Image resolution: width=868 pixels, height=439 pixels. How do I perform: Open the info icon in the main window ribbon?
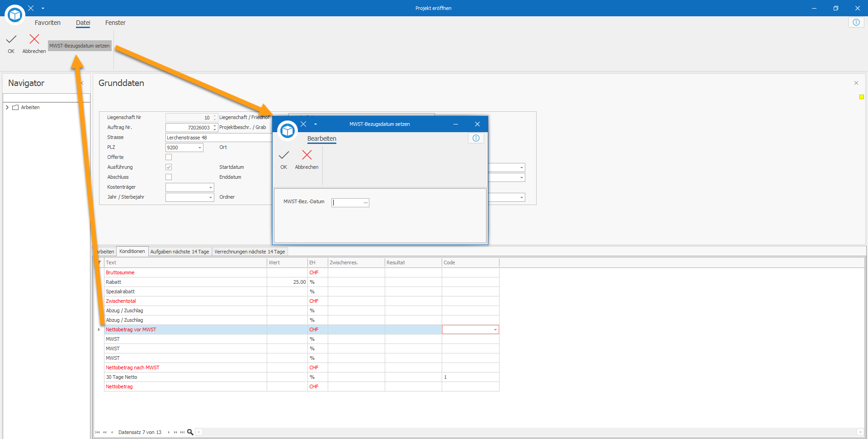click(x=856, y=22)
